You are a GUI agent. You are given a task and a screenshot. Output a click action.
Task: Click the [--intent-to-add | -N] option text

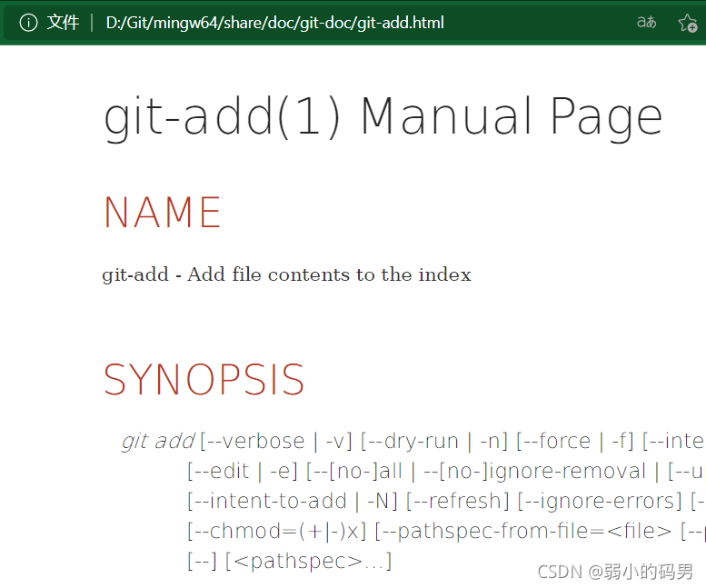point(293,501)
